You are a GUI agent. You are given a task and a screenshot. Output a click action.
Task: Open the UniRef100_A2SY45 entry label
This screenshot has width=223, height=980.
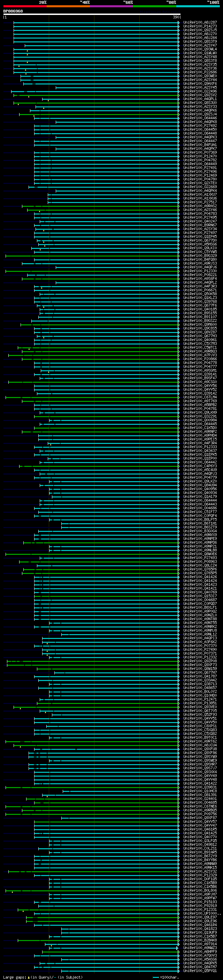point(200,88)
